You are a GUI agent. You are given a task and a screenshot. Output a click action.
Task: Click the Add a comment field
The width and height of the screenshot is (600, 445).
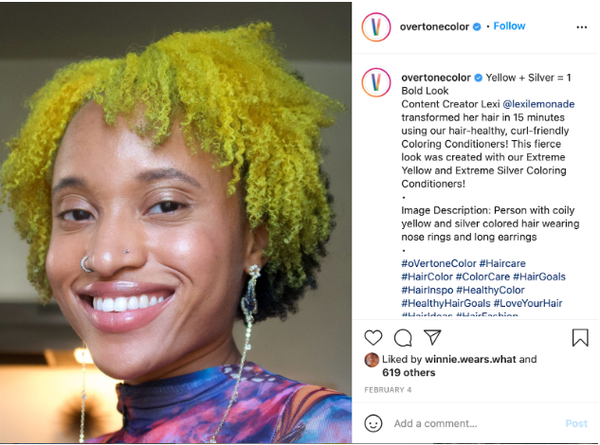tap(476, 424)
